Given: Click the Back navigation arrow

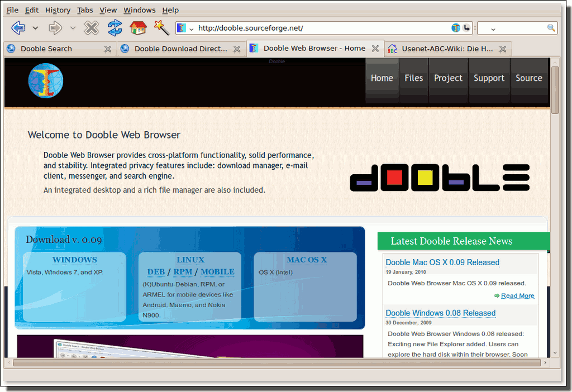Looking at the screenshot, I should (18, 27).
